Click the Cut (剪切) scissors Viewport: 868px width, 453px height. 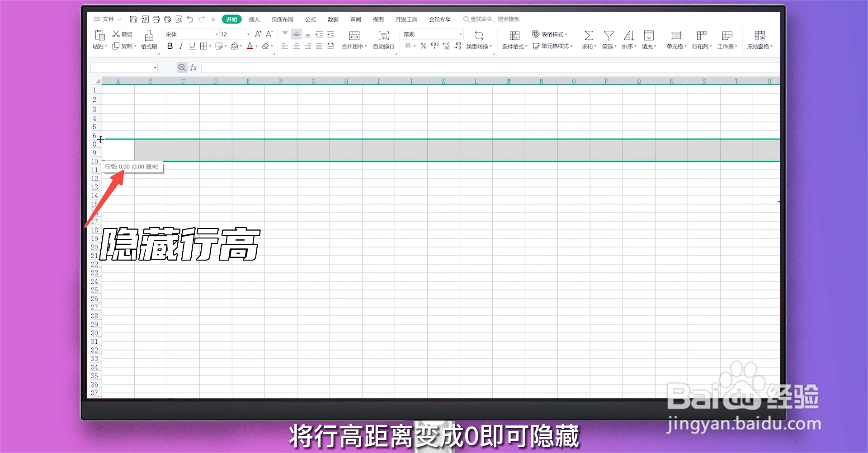116,34
